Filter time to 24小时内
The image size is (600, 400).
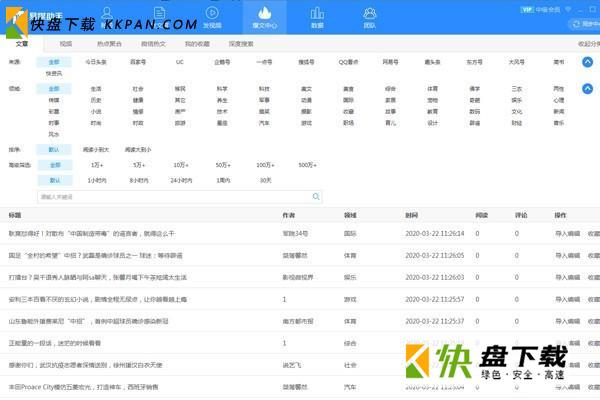click(181, 180)
